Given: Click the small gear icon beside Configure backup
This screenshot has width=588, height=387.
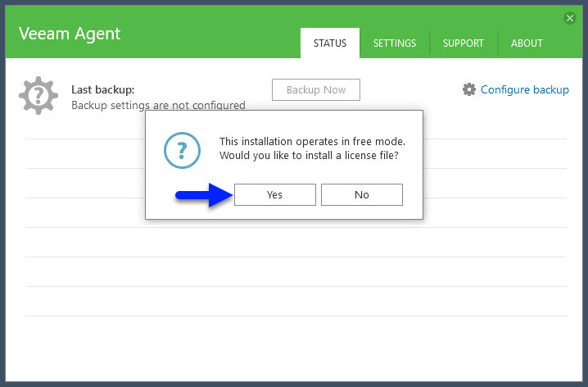Looking at the screenshot, I should click(x=469, y=89).
